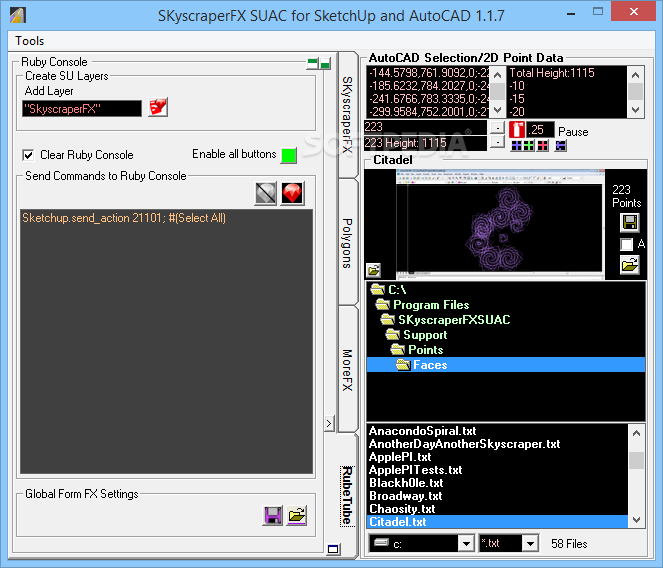Select Broadway.txt in the file list

pos(498,496)
